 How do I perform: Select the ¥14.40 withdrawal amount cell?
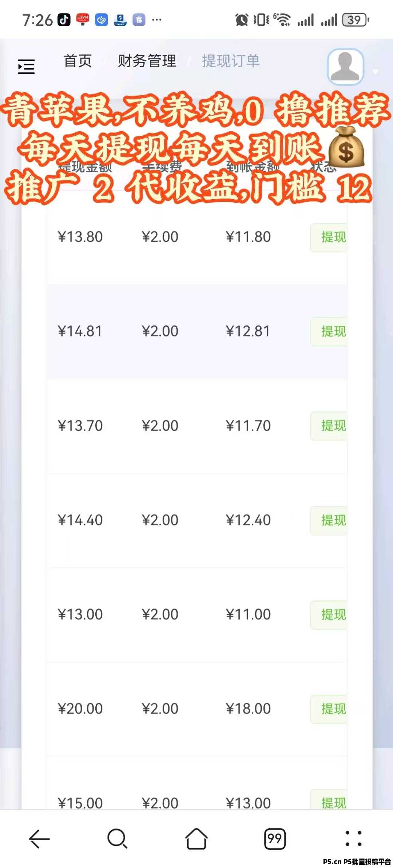(x=80, y=520)
